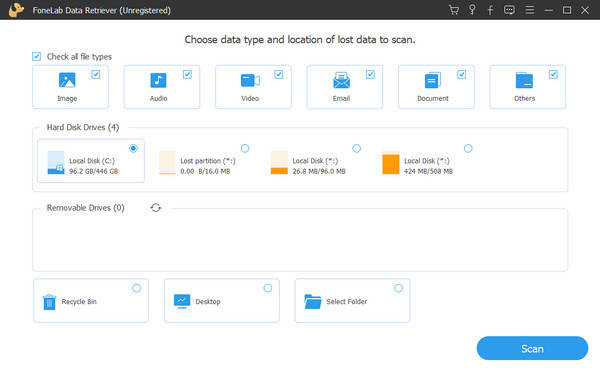Open the Facebook page icon
Viewport: 600px width, 375px height.
(490, 10)
